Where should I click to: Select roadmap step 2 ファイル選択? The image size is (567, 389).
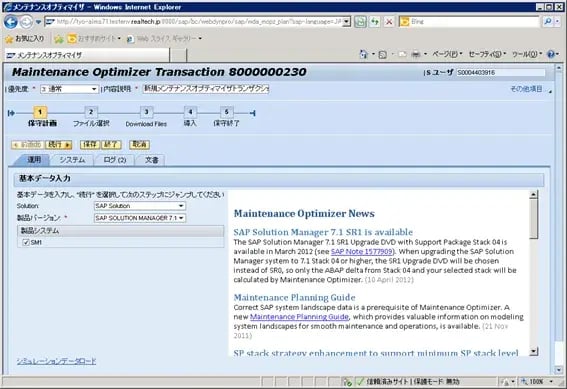pyautogui.click(x=91, y=112)
